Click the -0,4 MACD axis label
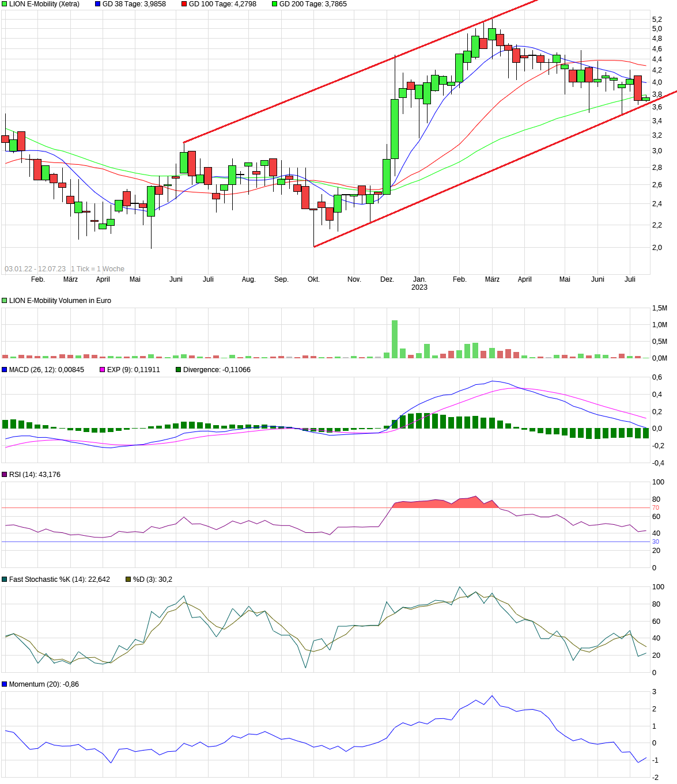 click(658, 463)
